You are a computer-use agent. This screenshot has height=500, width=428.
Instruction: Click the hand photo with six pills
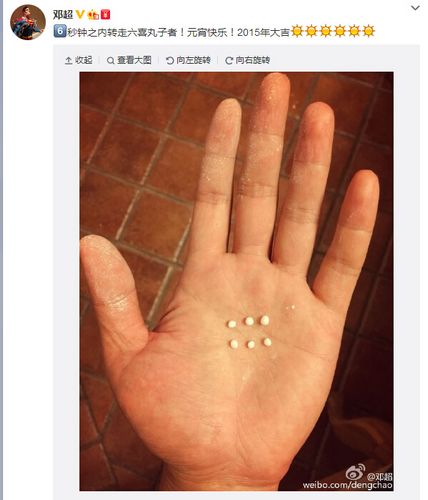coord(236,281)
